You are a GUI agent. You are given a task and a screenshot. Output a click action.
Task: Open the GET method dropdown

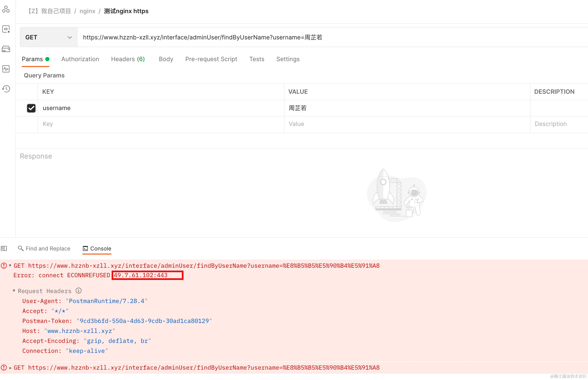click(x=49, y=37)
